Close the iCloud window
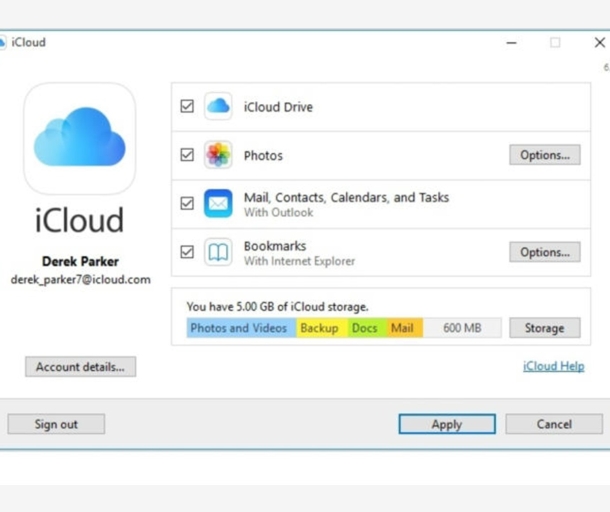This screenshot has height=512, width=610. (599, 42)
